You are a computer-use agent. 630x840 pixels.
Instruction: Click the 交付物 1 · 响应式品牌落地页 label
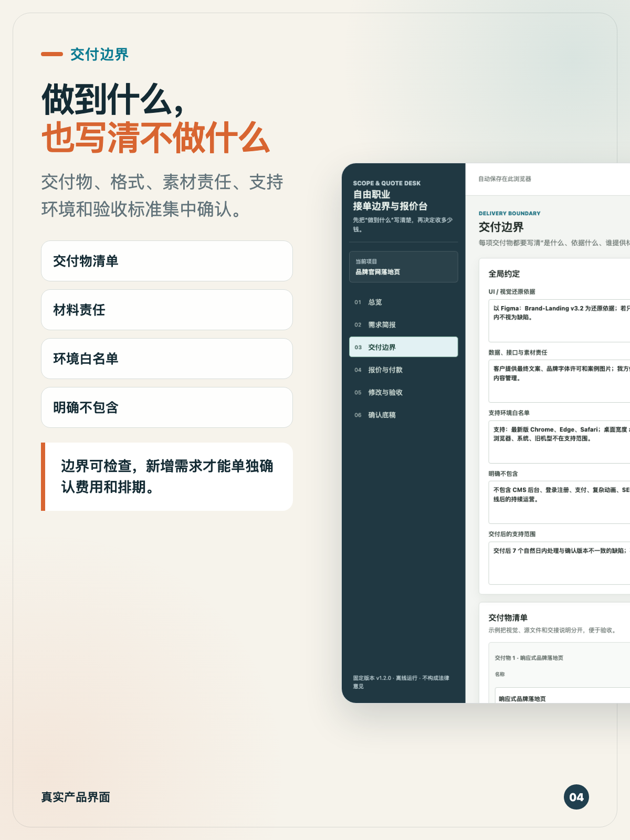tap(529, 658)
